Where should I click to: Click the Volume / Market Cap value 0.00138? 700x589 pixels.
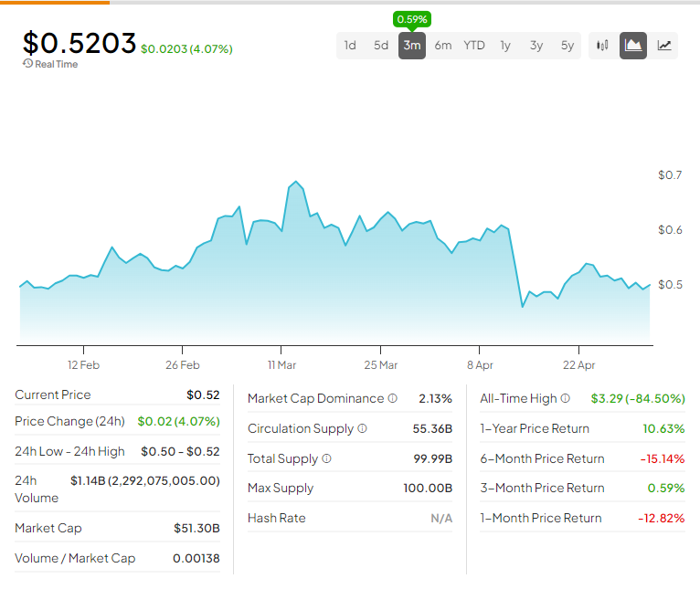(x=196, y=558)
